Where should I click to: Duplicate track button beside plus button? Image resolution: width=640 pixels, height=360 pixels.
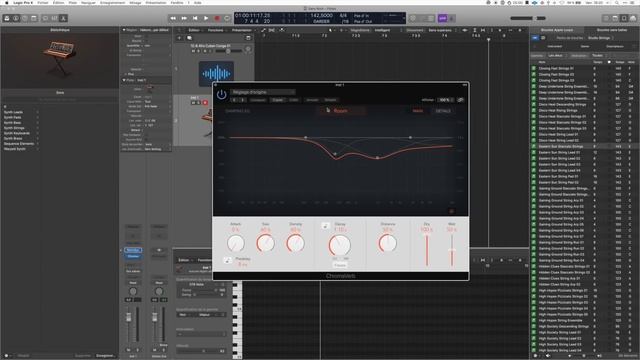(x=189, y=38)
